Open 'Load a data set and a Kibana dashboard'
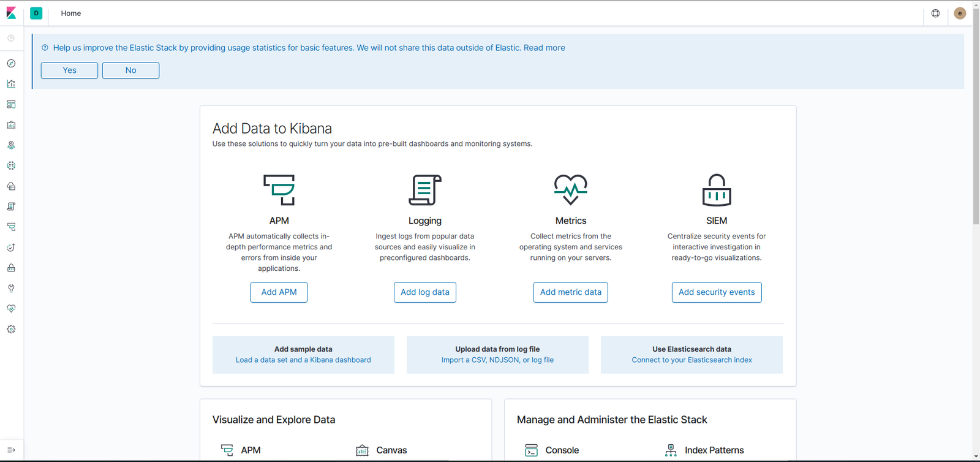This screenshot has height=462, width=980. tap(303, 360)
